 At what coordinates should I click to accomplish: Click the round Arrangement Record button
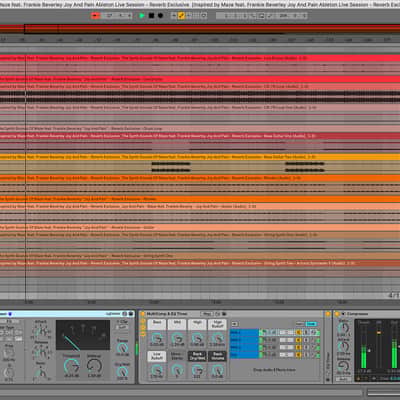point(160,16)
